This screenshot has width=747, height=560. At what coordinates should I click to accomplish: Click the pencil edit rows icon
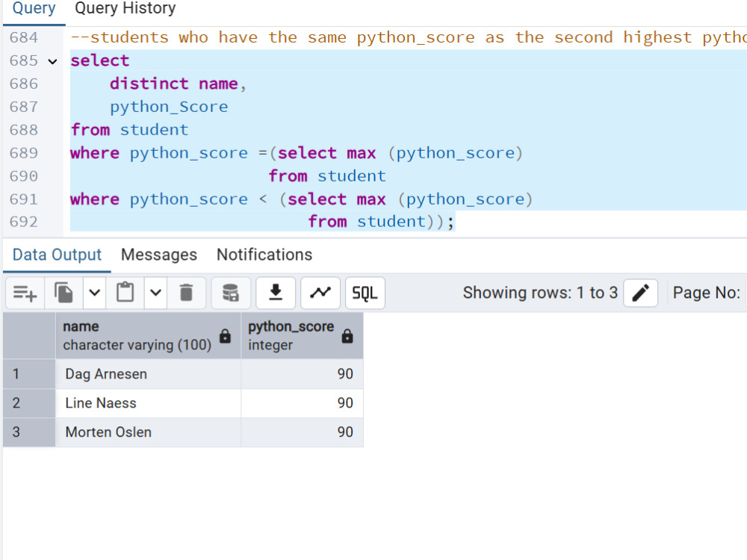pyautogui.click(x=640, y=293)
